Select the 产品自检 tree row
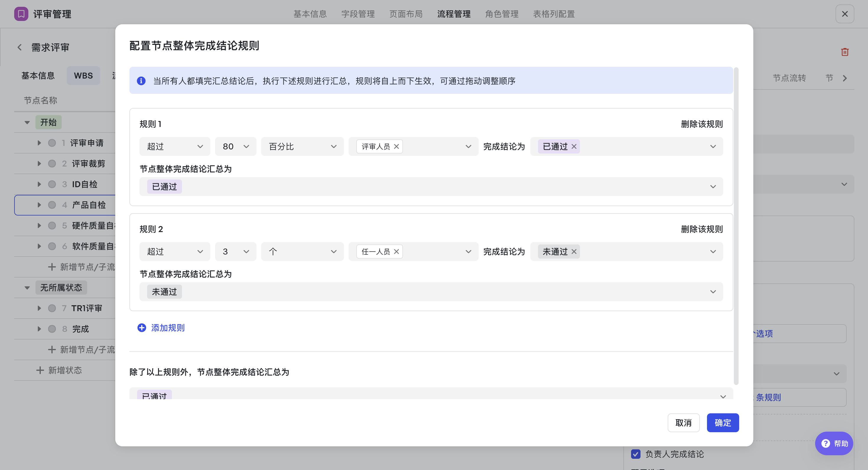 point(65,205)
